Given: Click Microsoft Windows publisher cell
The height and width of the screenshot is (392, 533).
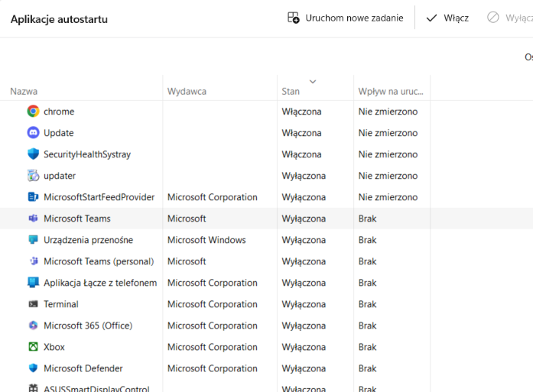Looking at the screenshot, I should (206, 240).
